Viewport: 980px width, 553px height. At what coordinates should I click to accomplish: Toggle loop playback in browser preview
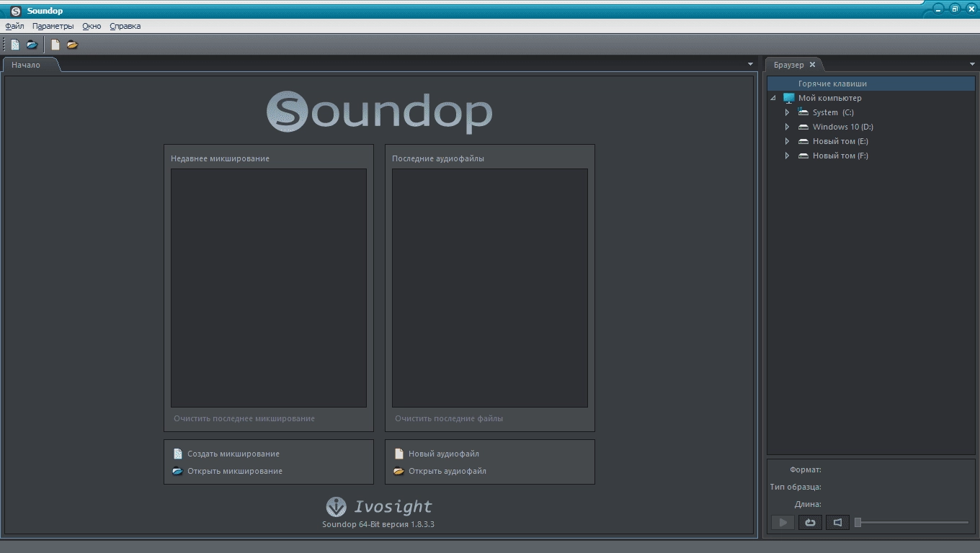pyautogui.click(x=810, y=523)
